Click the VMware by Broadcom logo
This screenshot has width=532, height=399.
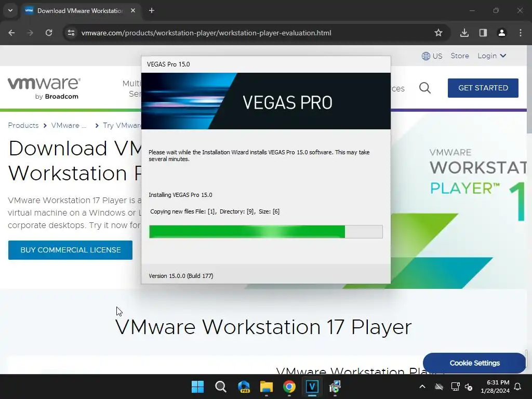tap(44, 88)
